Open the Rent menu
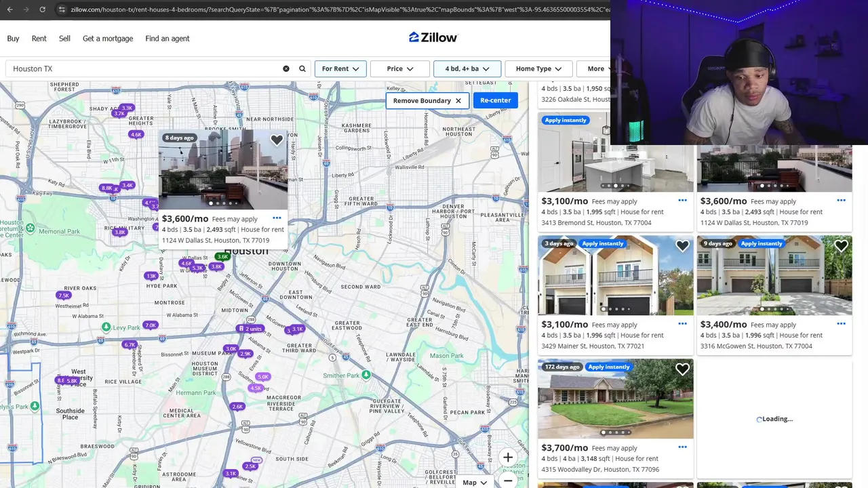This screenshot has width=868, height=488. coord(39,39)
